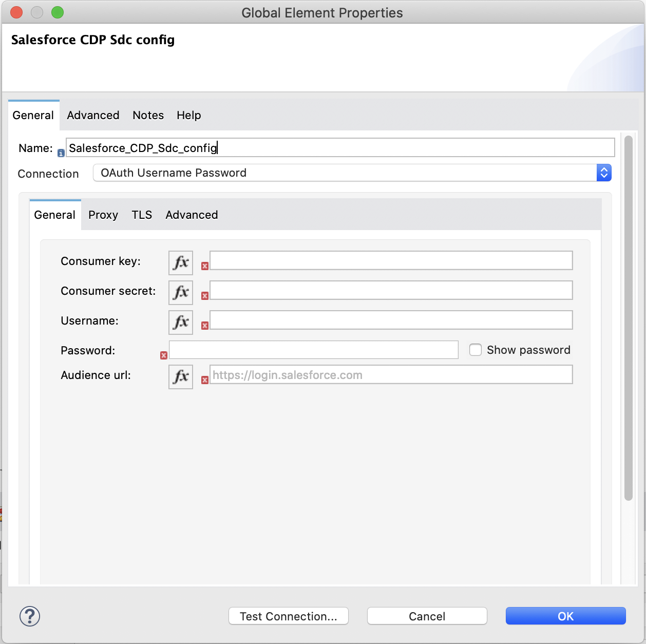
Task: Open the Connection type dropdown
Action: [352, 173]
